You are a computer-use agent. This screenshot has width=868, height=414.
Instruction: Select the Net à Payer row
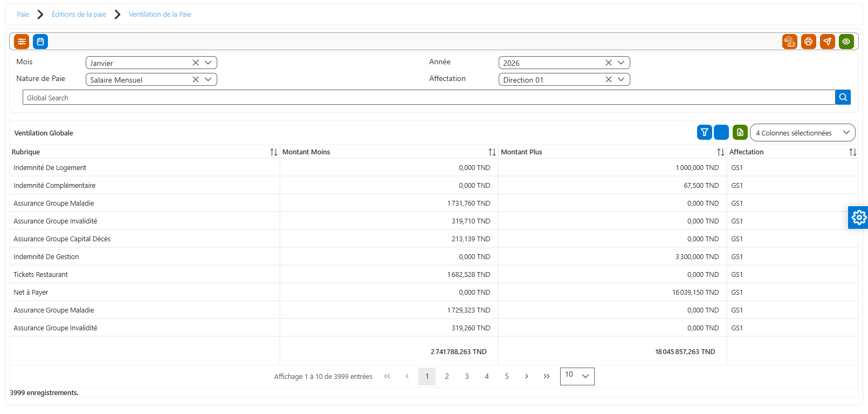pos(434,292)
